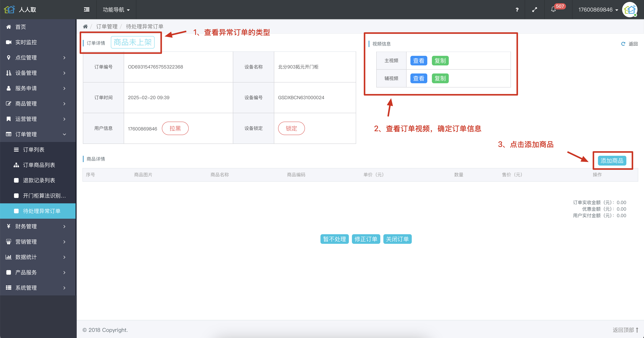
Task: Click the 订单列表 bars icon
Action: 16,149
